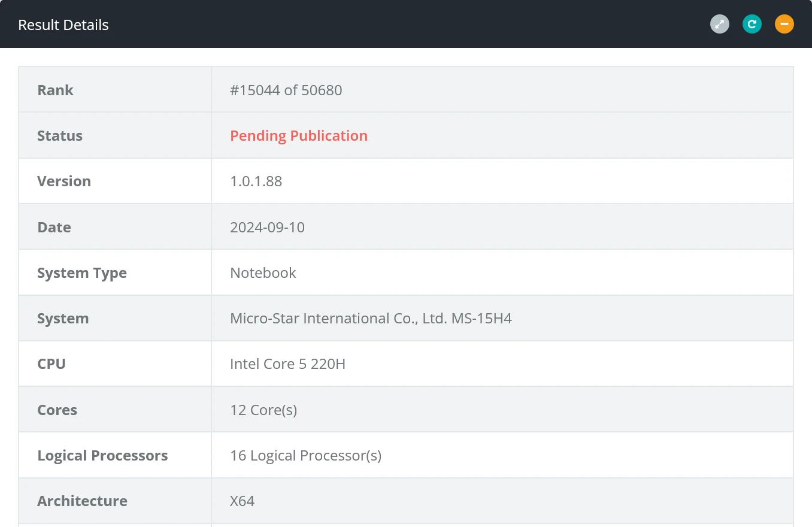Click the Pending Publication status text
Image resolution: width=812 pixels, height=527 pixels.
click(x=299, y=136)
